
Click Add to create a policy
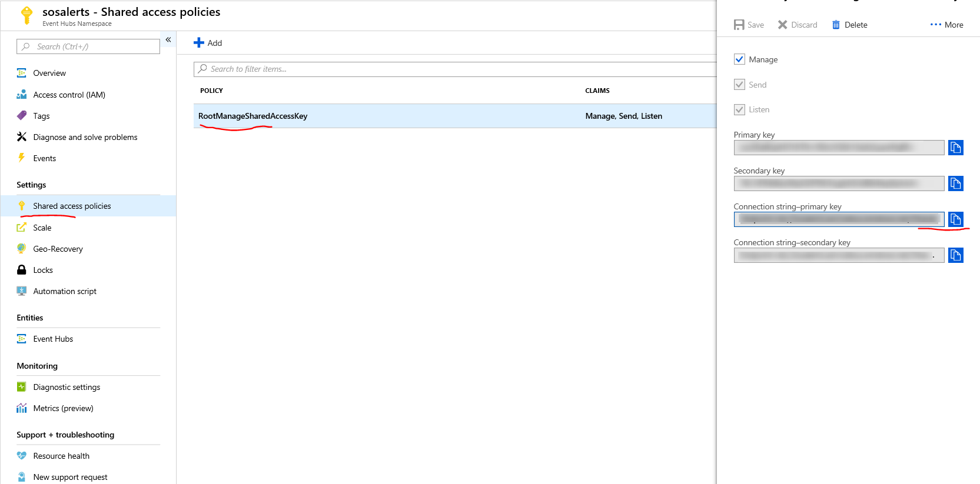(208, 43)
